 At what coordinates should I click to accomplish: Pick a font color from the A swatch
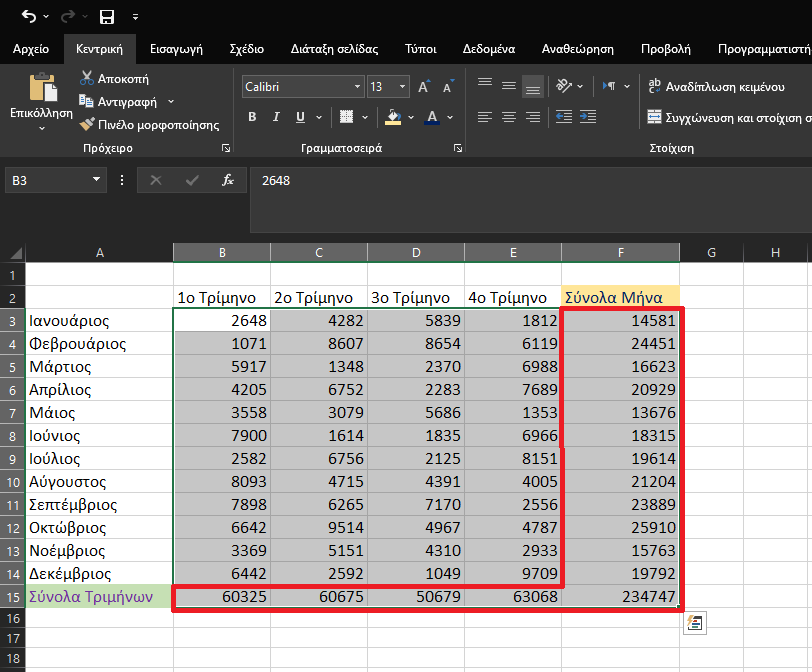click(x=430, y=117)
